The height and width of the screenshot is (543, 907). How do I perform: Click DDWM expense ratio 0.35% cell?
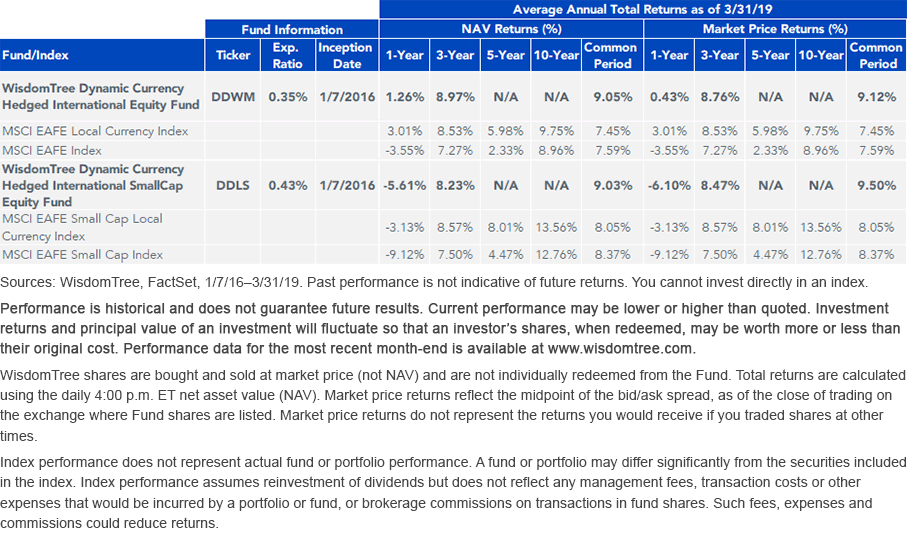(x=287, y=97)
